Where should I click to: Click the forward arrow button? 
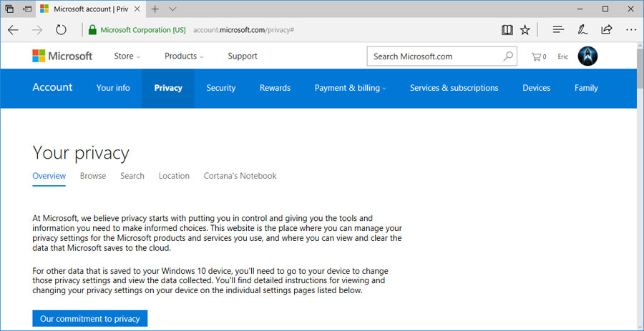37,29
